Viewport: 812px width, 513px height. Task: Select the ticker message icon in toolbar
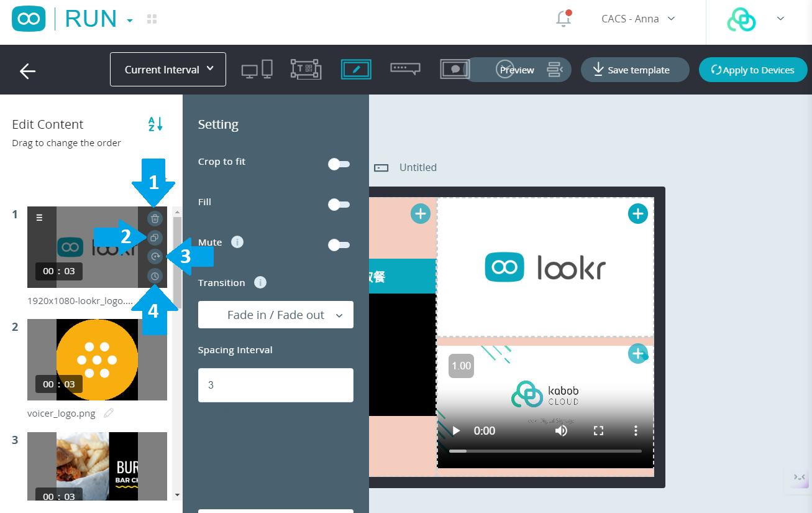(x=405, y=69)
